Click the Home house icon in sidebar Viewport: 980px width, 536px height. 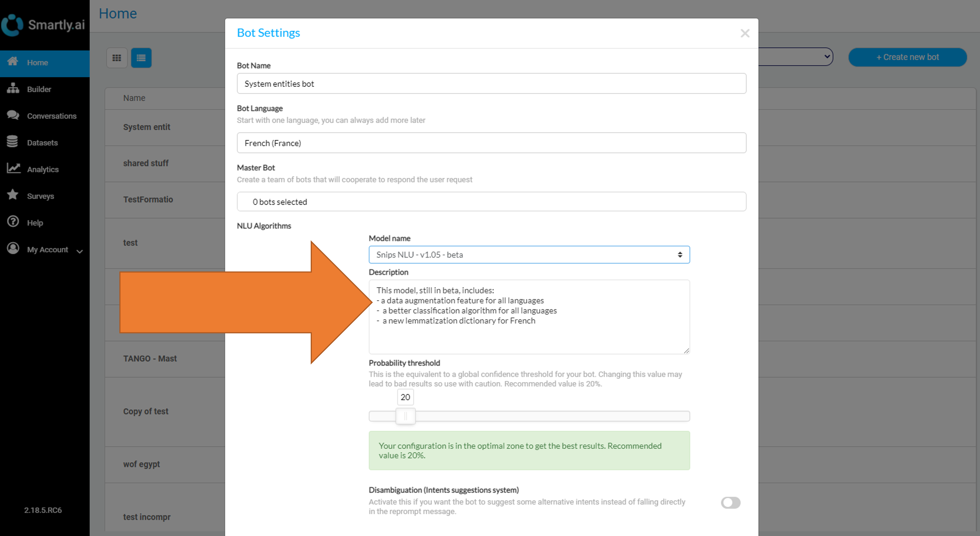coord(12,62)
